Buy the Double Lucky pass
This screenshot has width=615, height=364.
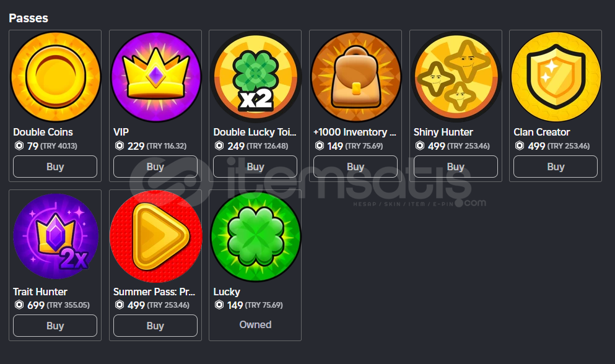255,167
